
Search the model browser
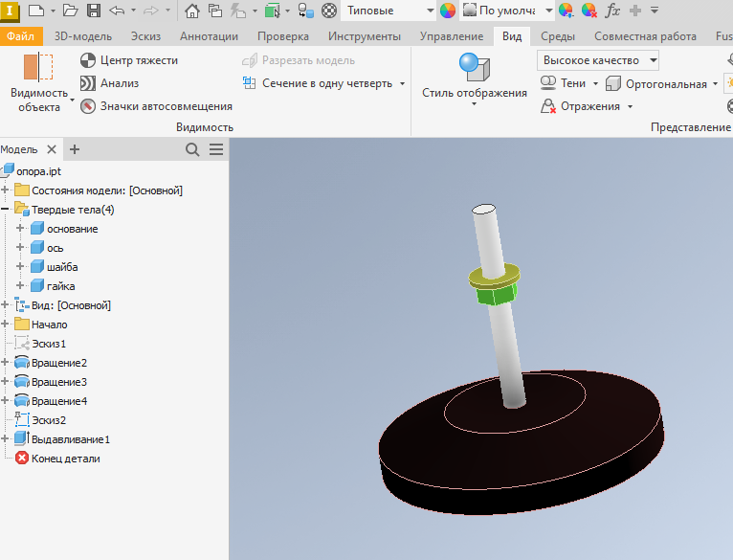point(192,149)
